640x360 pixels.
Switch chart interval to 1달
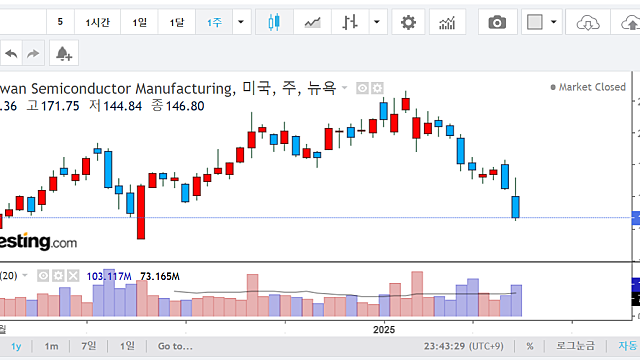(x=177, y=22)
